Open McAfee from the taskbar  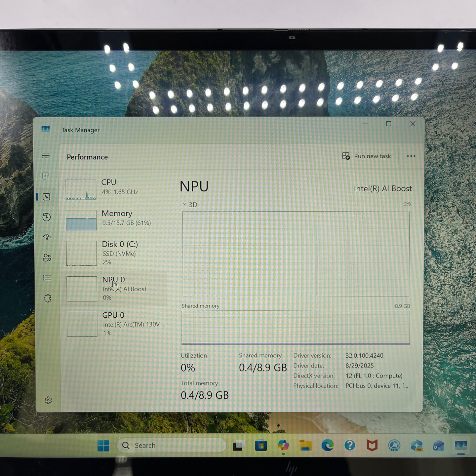(372, 446)
